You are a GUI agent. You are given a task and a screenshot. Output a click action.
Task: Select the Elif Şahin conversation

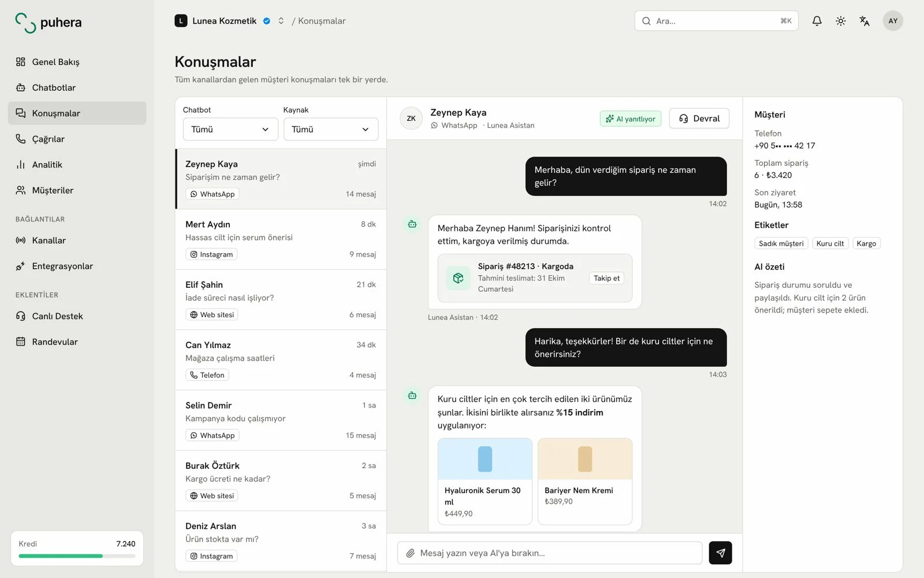click(281, 300)
